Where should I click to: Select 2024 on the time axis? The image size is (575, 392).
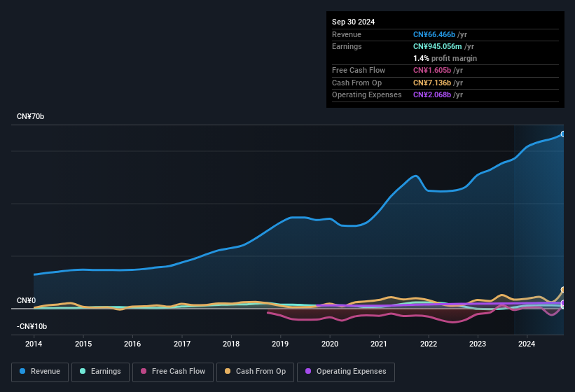527,344
